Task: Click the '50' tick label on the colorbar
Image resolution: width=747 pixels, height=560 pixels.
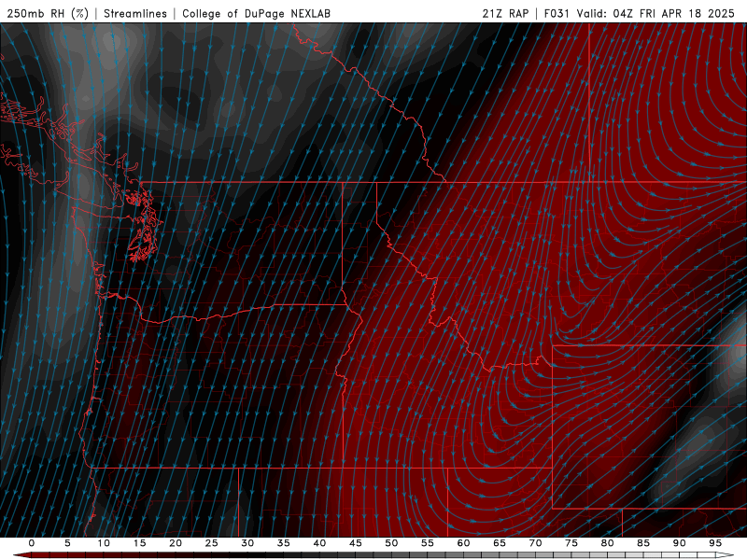Action: coord(391,543)
